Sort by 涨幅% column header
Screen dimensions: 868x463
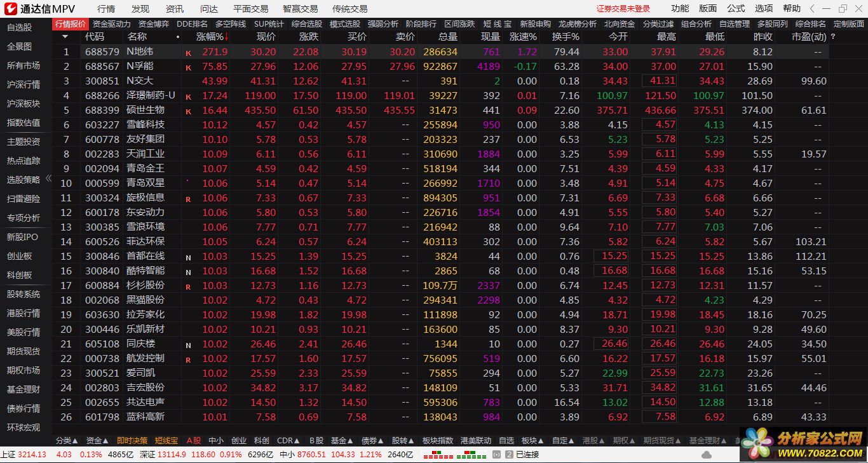click(212, 37)
